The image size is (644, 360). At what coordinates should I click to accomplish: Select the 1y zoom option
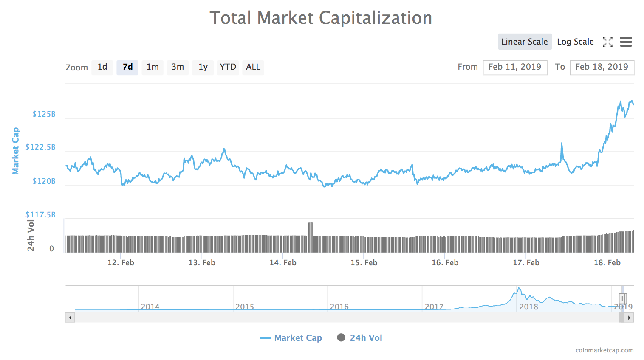click(x=203, y=67)
